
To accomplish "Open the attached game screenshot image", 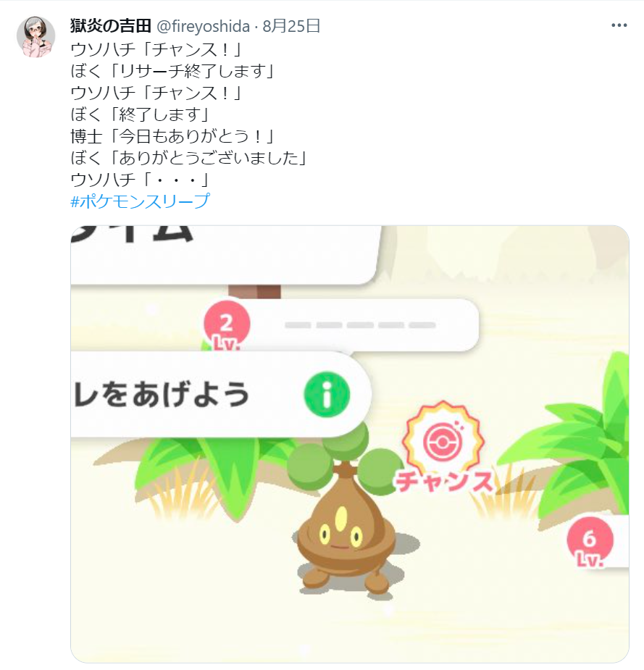I will click(x=350, y=444).
